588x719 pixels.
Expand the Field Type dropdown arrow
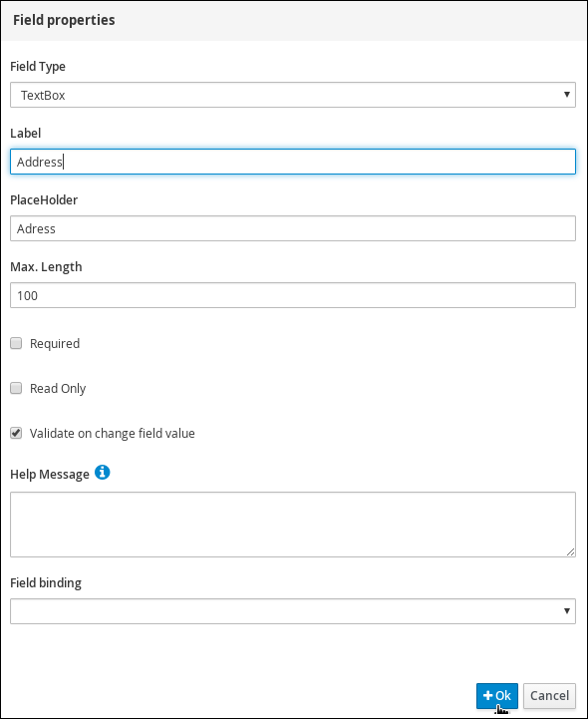pyautogui.click(x=567, y=95)
